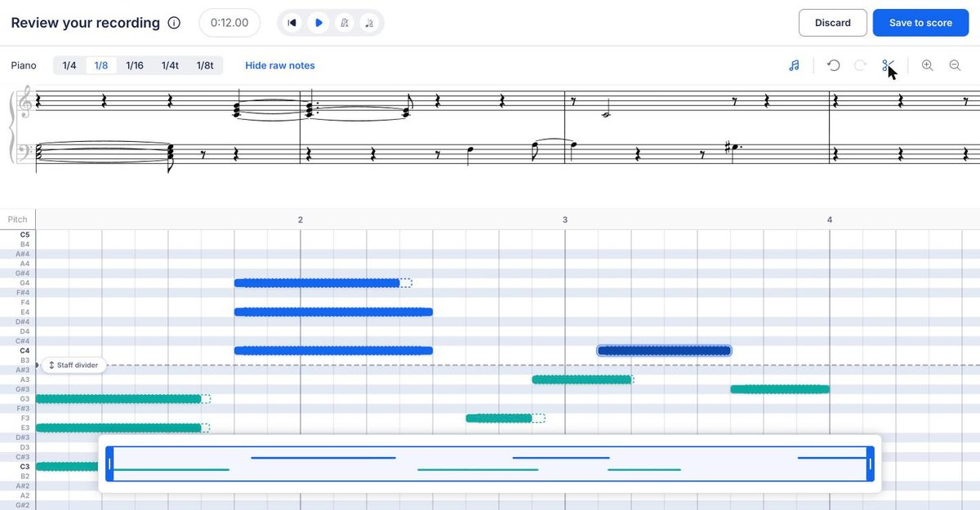The width and height of the screenshot is (980, 510).
Task: Select the teal G#3 note block
Action: (780, 389)
